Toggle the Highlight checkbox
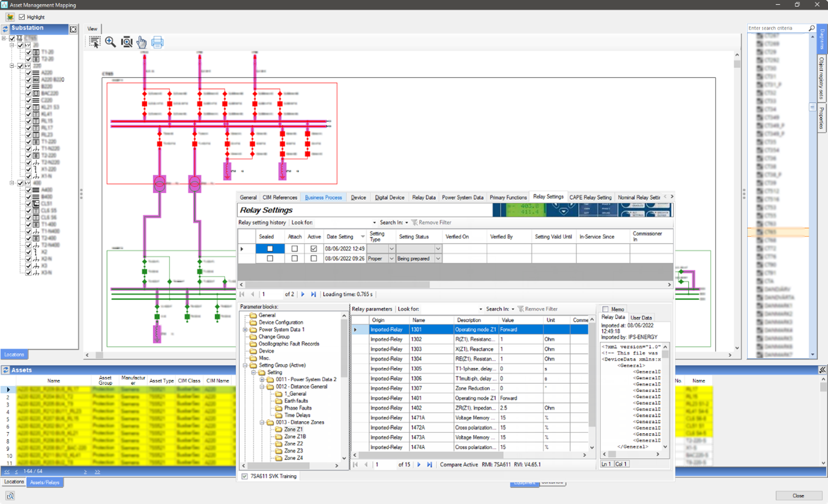This screenshot has width=828, height=504. tap(22, 17)
